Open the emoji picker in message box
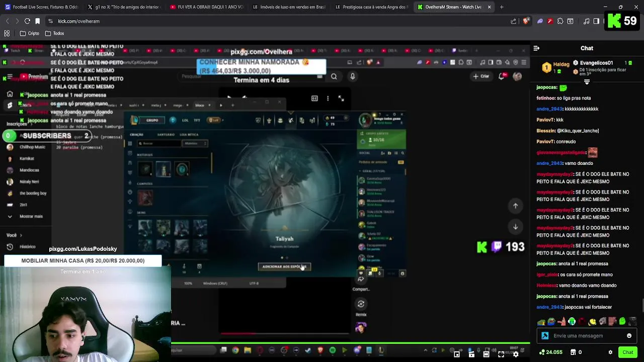The image size is (644, 362). coord(629,336)
